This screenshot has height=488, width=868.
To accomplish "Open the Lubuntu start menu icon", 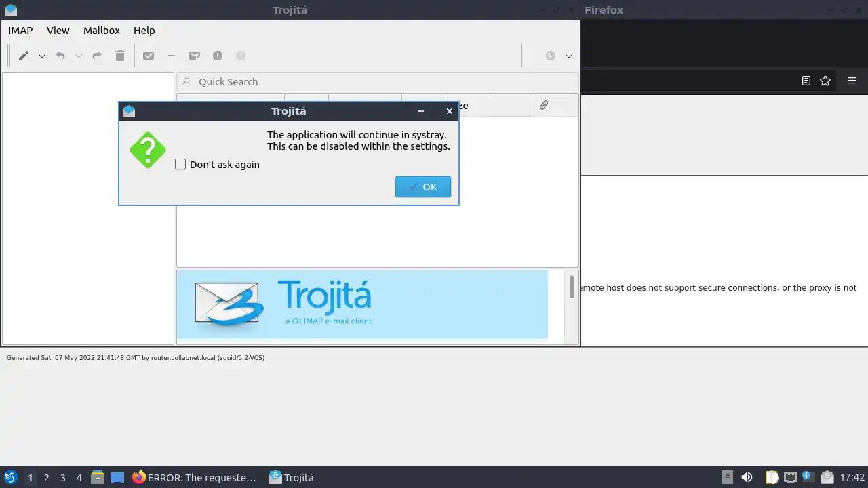I will pos(10,477).
